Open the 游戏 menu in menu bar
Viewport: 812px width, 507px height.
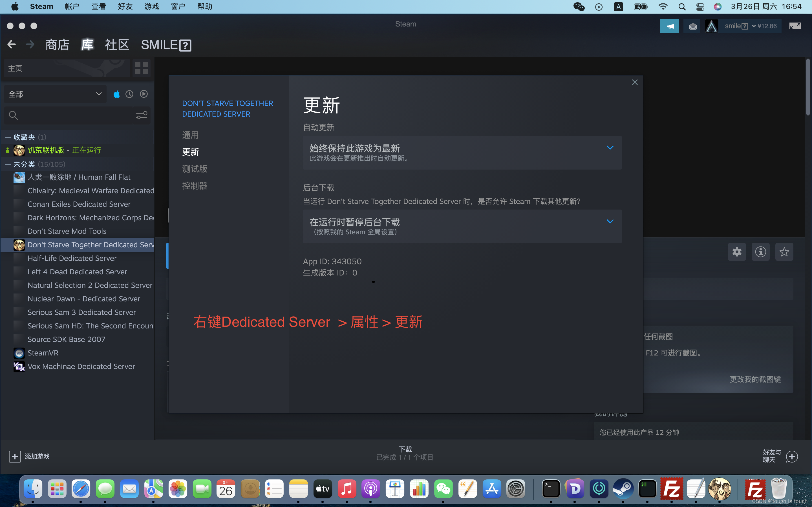tap(151, 7)
